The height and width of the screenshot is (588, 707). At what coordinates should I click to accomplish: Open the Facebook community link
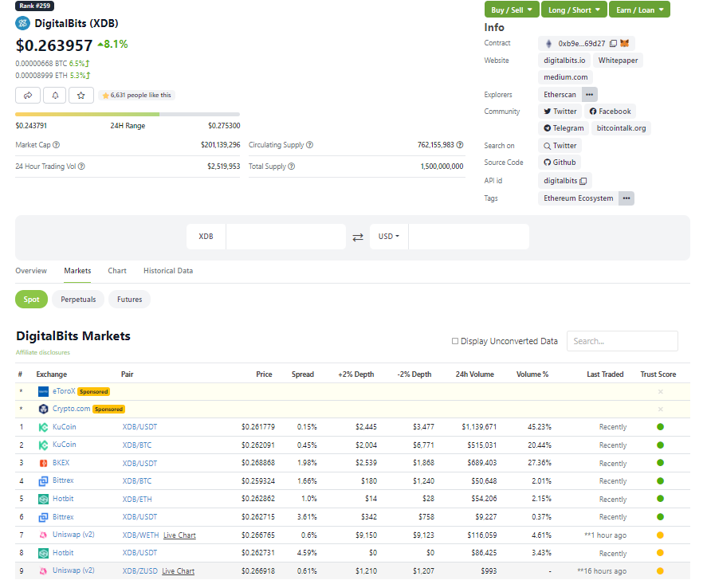click(x=610, y=112)
